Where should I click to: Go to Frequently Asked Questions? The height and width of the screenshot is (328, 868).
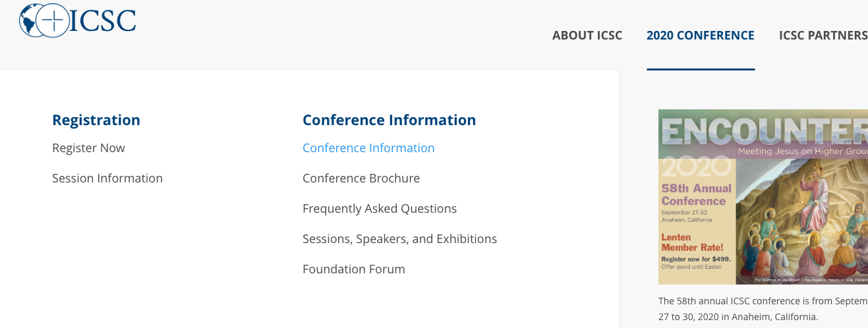point(380,209)
